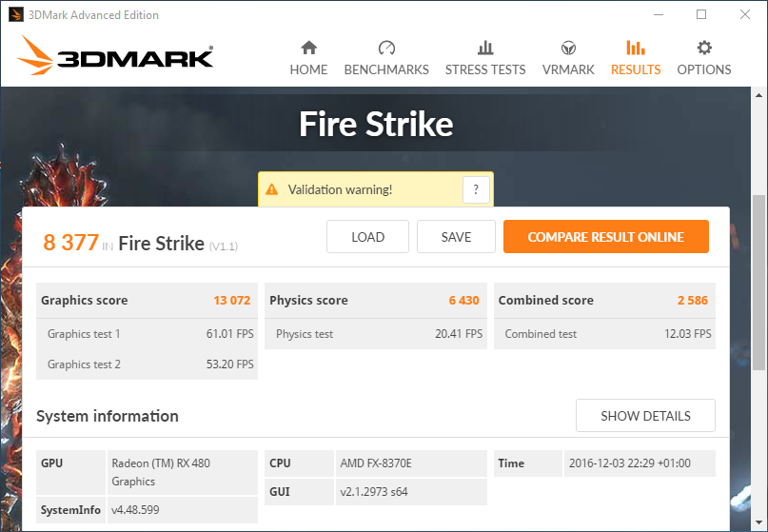Click the 3DMark logo
The height and width of the screenshot is (532, 768).
point(115,55)
